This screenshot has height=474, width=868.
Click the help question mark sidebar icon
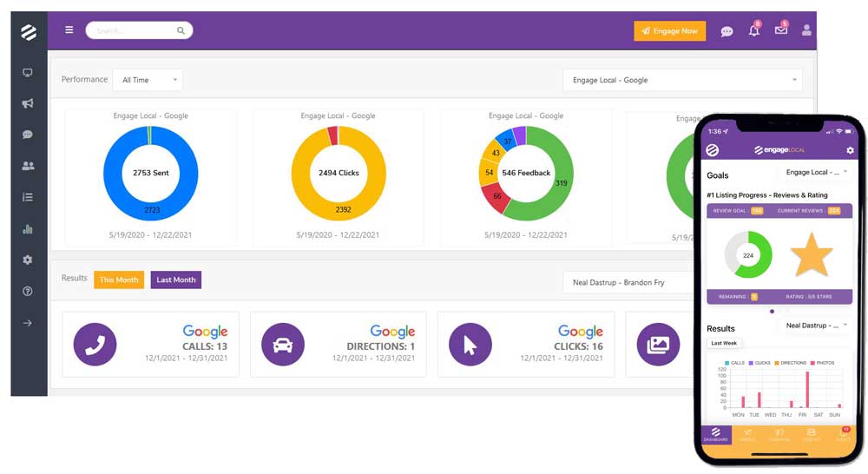pos(28,292)
